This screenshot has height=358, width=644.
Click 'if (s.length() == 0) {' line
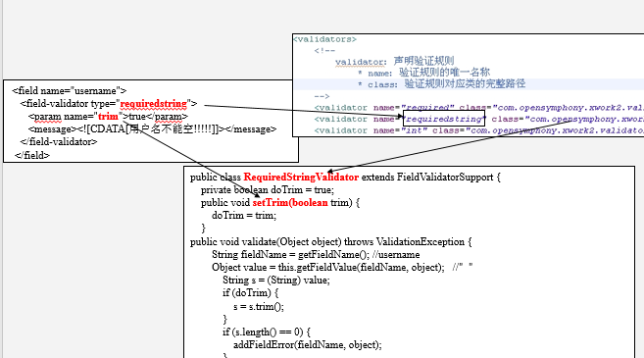[267, 332]
